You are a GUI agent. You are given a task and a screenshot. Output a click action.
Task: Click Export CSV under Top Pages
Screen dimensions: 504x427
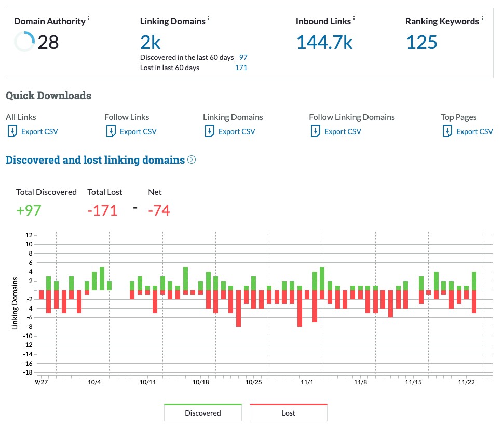click(474, 131)
